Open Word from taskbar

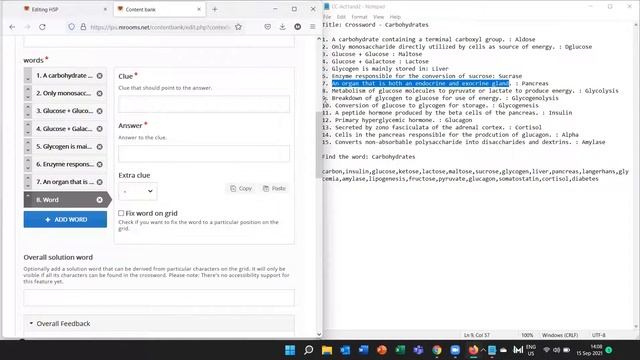point(363,350)
